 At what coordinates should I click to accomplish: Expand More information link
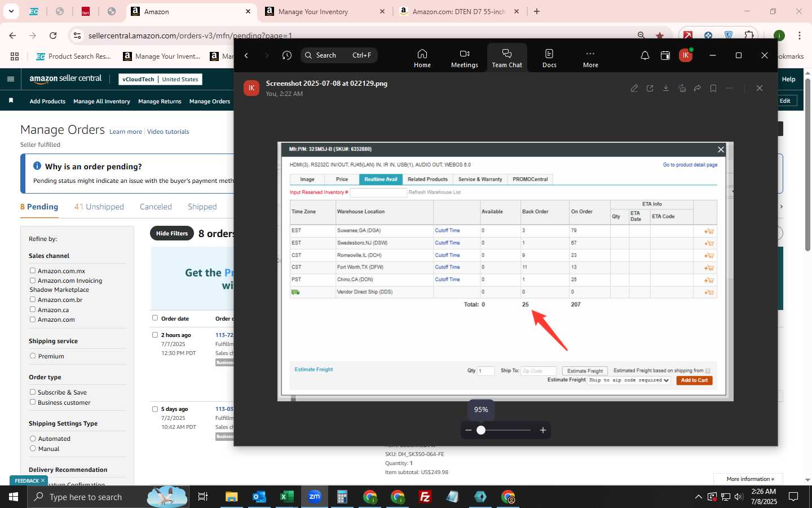(750, 479)
